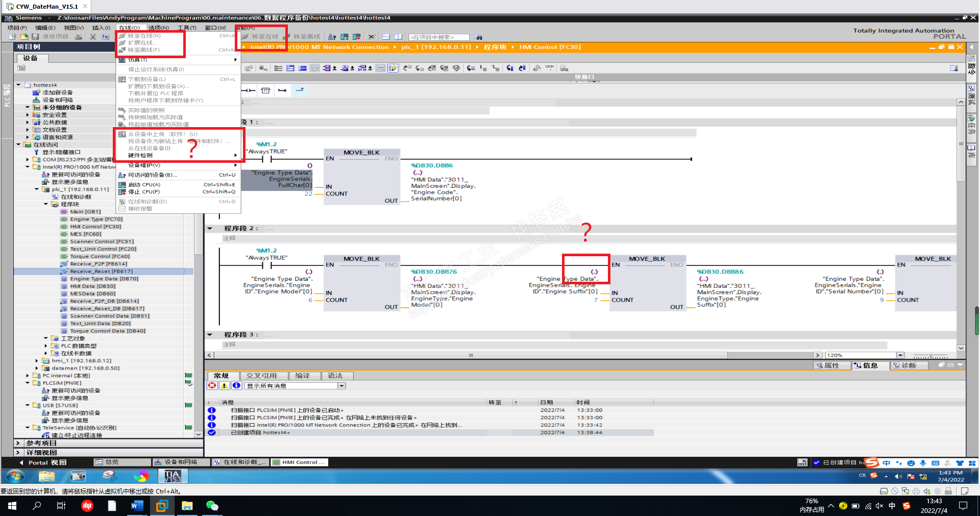Filter messages by warning icon

224,386
